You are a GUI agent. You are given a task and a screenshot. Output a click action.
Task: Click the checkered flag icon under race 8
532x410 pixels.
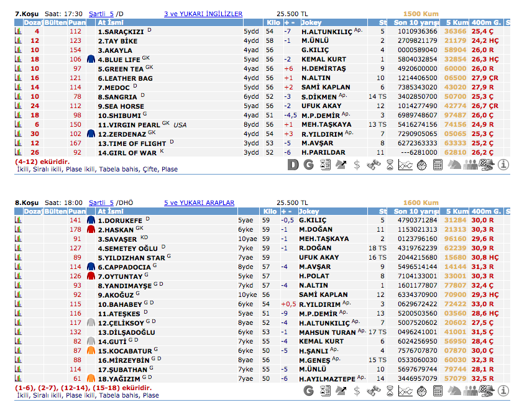tap(487, 391)
